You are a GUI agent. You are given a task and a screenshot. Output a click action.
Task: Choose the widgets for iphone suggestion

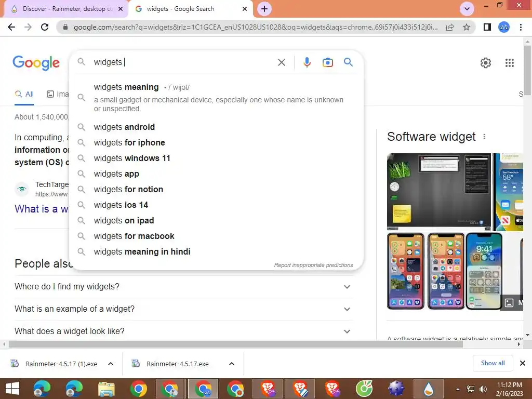(x=216, y=142)
